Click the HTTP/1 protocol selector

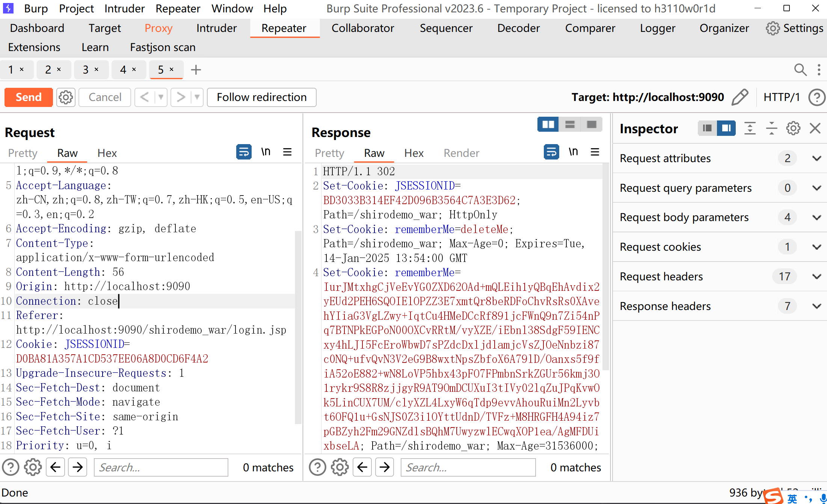[x=782, y=97]
